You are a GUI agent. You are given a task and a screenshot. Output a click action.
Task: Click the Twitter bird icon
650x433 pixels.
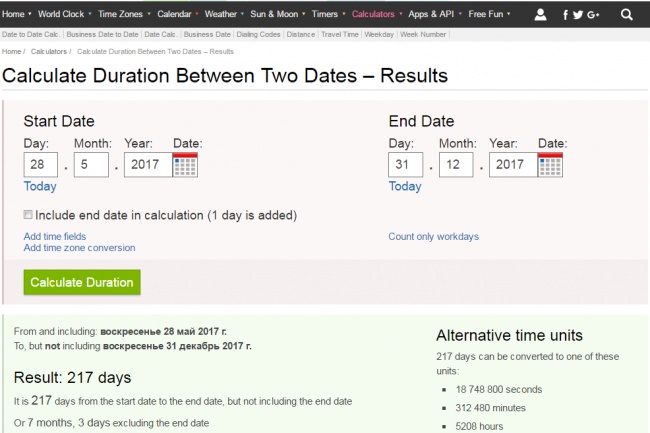tap(578, 15)
